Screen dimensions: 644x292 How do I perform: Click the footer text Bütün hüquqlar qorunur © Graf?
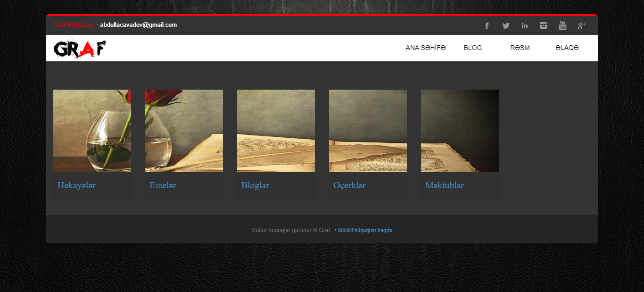tap(291, 230)
